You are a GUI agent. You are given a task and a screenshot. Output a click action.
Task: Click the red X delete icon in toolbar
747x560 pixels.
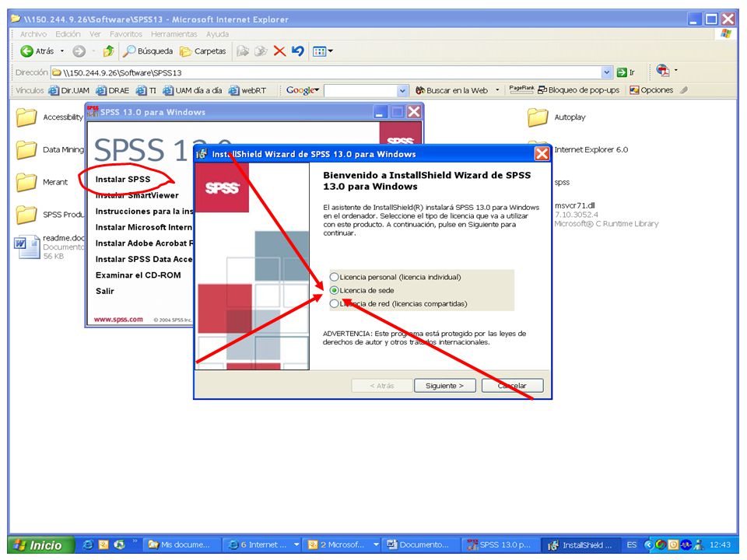[x=279, y=51]
